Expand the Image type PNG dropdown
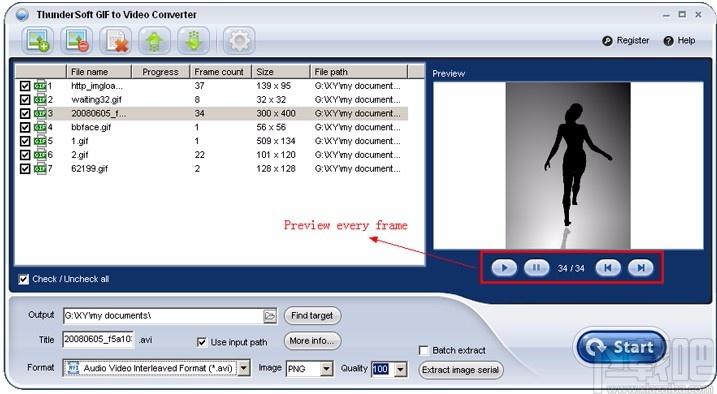 click(x=326, y=368)
